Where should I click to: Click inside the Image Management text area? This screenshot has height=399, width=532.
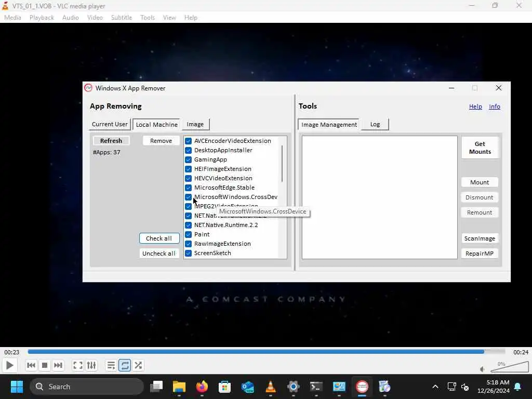379,197
